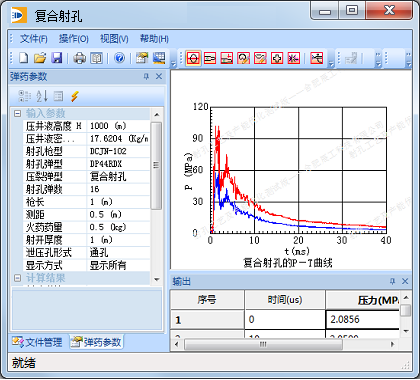Viewport: 420px width, 380px height.
Task: Open the 帮助(H) menu
Action: coord(154,39)
